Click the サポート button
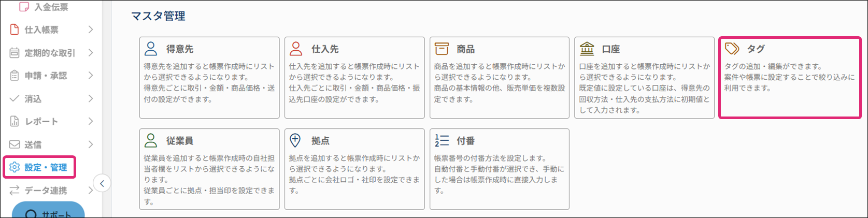Image resolution: width=868 pixels, height=218 pixels. pos(48,212)
